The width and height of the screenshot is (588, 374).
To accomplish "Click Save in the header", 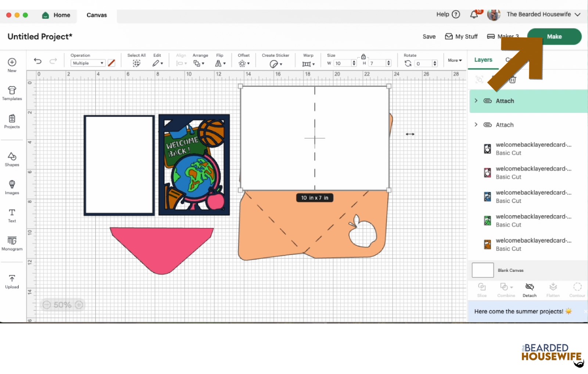I will pos(429,37).
